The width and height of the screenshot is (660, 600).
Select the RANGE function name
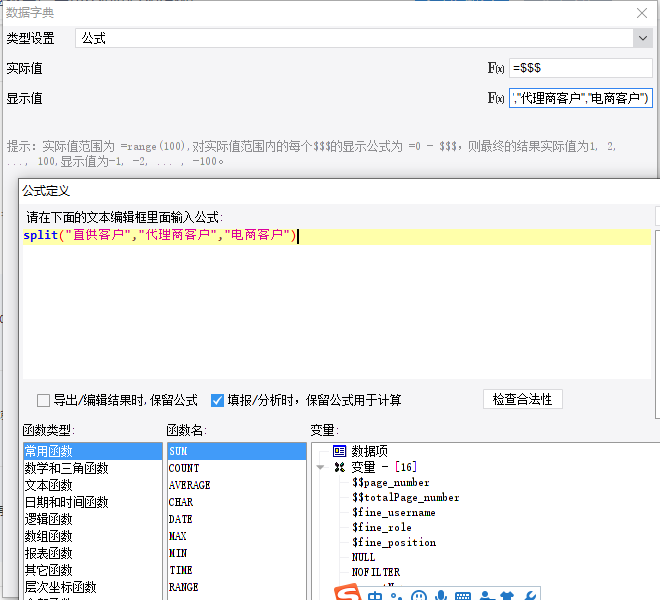[x=237, y=587]
